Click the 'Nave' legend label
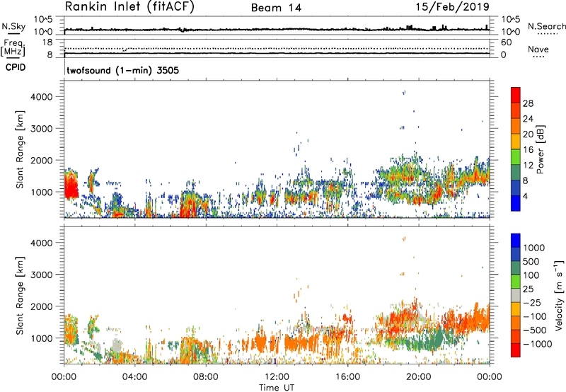 point(538,49)
